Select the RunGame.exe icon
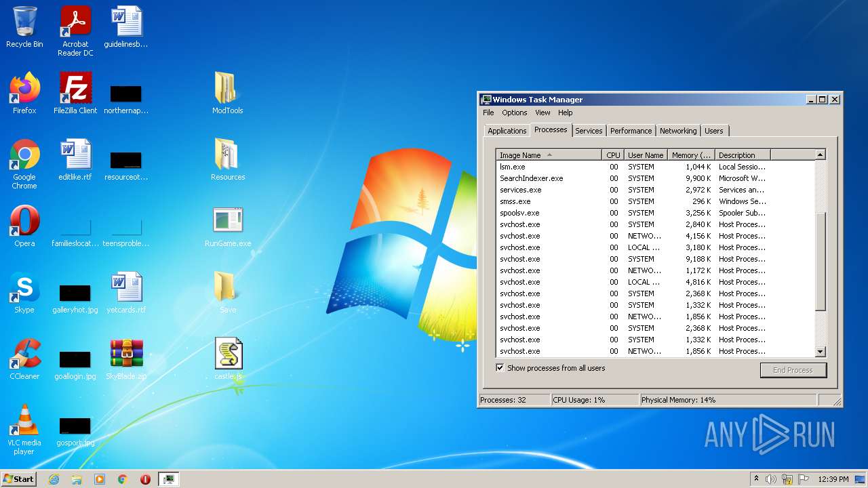 tap(227, 226)
